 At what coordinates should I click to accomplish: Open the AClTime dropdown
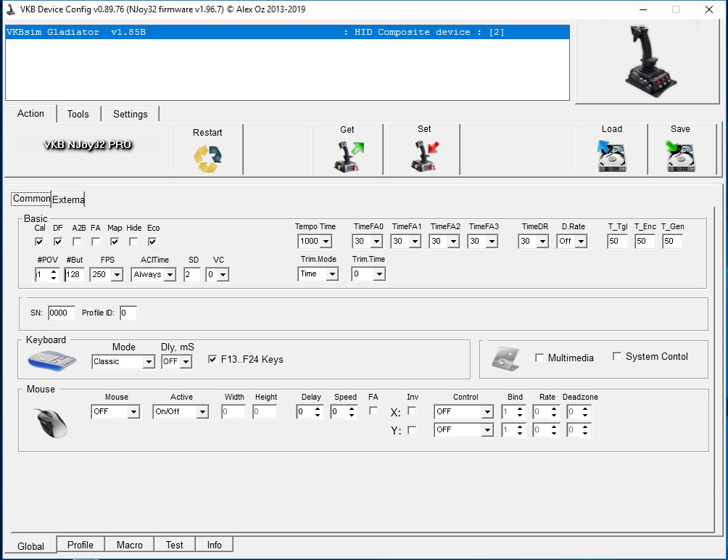coord(170,274)
